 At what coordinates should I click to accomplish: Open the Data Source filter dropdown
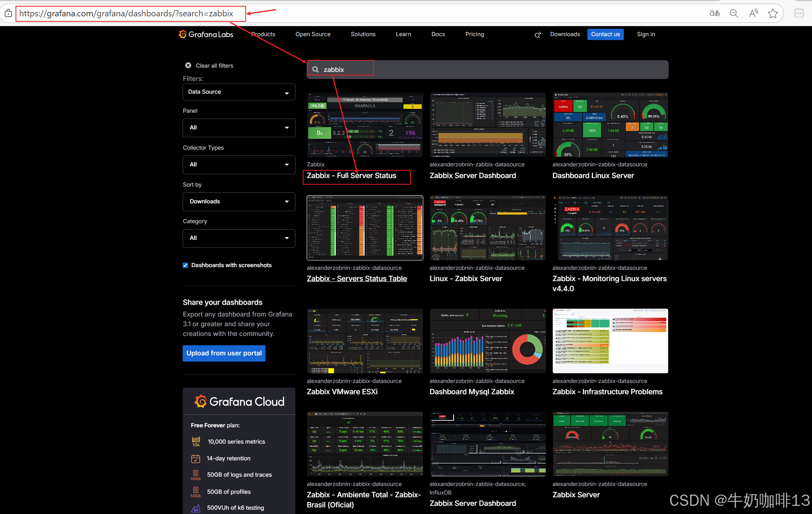coord(239,92)
